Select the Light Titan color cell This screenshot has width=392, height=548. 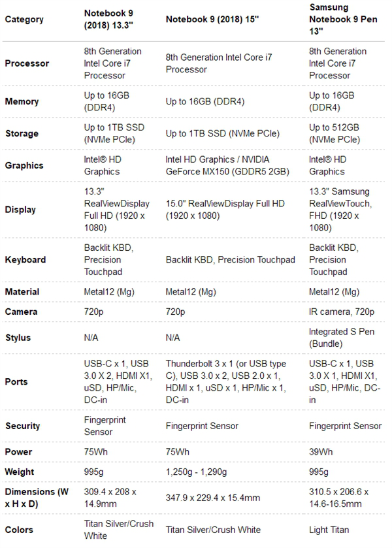(329, 530)
